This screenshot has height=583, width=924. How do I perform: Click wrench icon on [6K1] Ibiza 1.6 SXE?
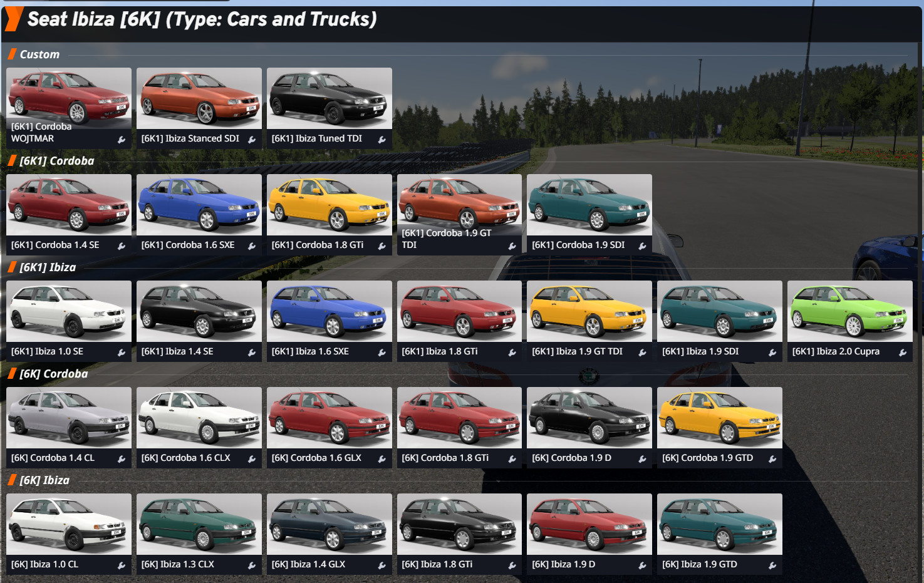tap(382, 353)
